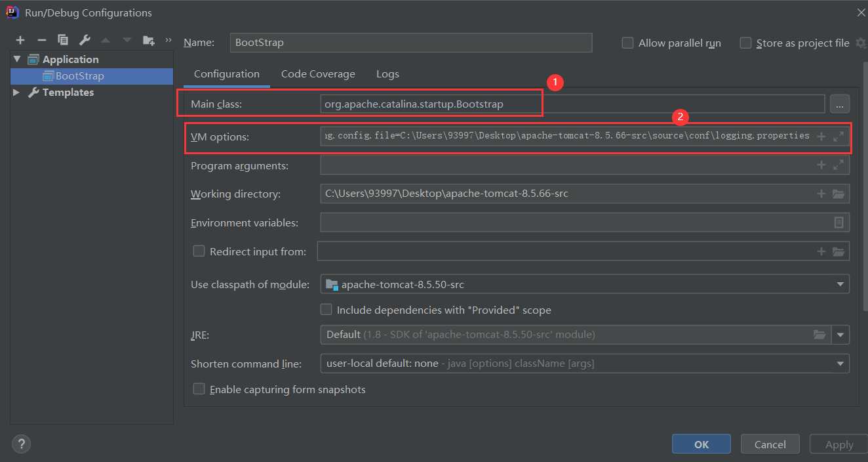Browse Working directory folder icon
The height and width of the screenshot is (462, 868).
(x=838, y=194)
